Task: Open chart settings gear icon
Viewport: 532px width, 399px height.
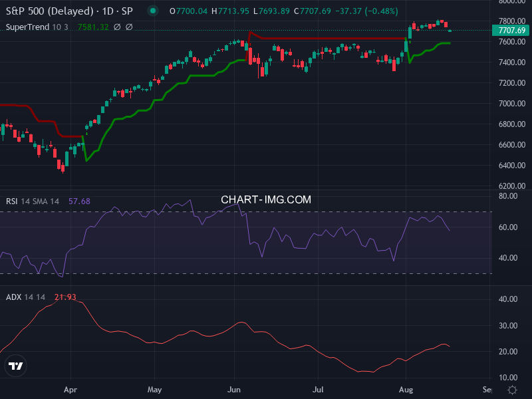Action: 512,390
